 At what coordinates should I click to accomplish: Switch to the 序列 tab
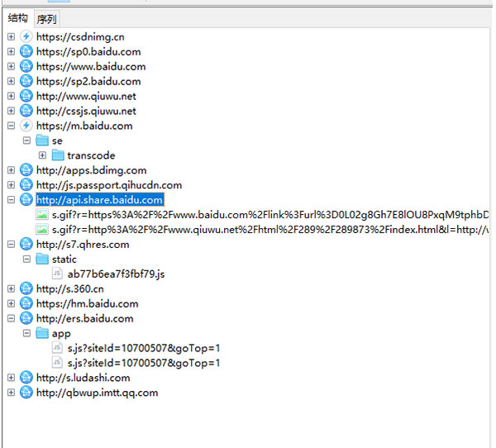[46, 19]
